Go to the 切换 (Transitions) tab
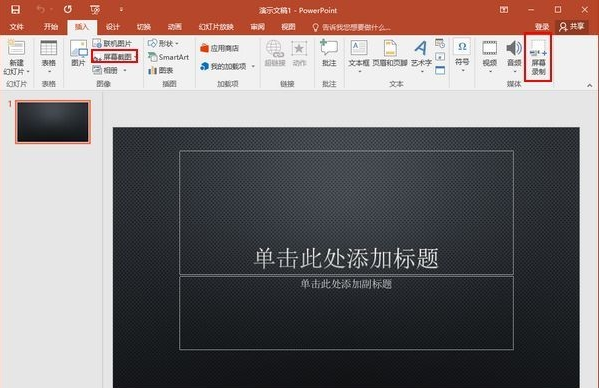Viewport: 601px width, 388px height. pos(144,27)
